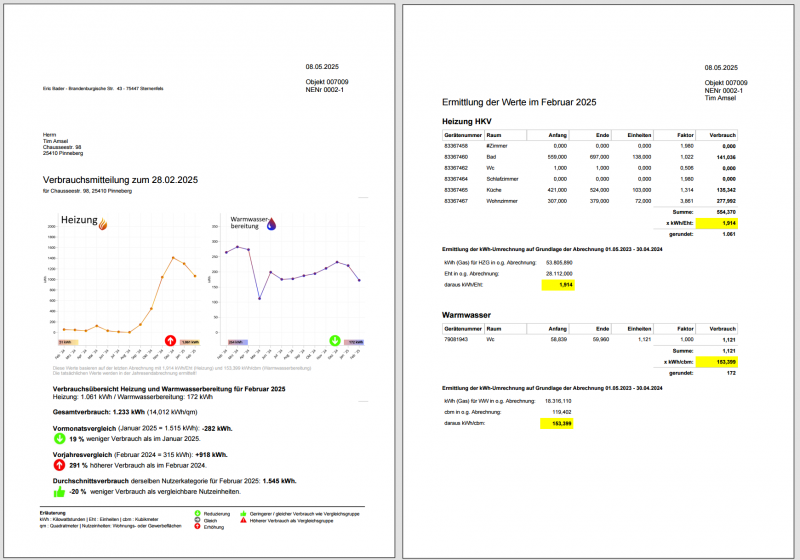
Task: Click green down-arrow icon beside '19 % weniger Verbrauch'
Action: (59, 439)
